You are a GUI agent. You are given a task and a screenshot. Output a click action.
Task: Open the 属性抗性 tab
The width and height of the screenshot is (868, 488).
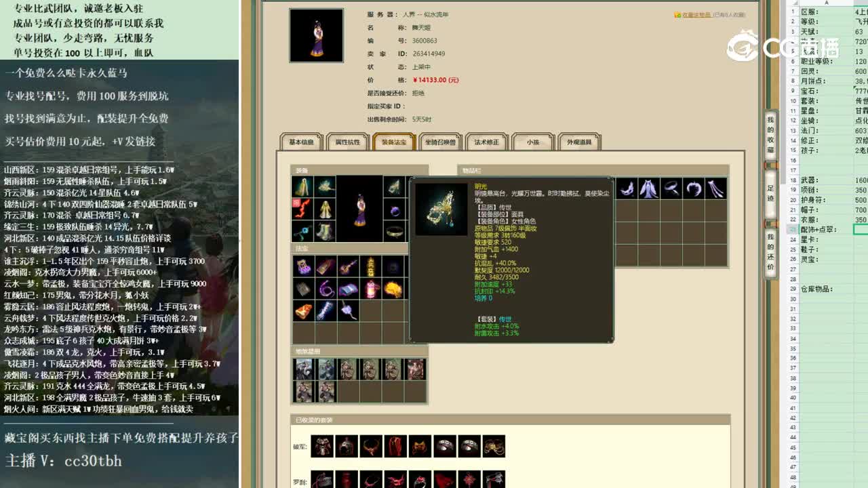[x=347, y=142]
